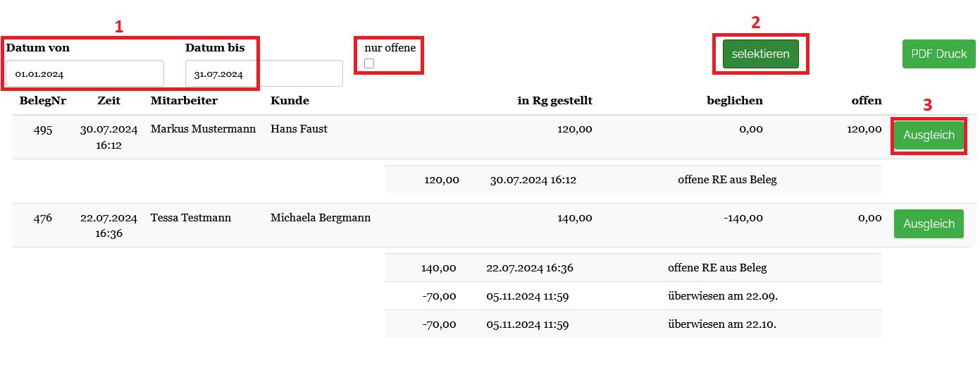Screen dimensions: 980x368
Task: Click the 'Mitarbeiter' column header
Action: pyautogui.click(x=184, y=101)
